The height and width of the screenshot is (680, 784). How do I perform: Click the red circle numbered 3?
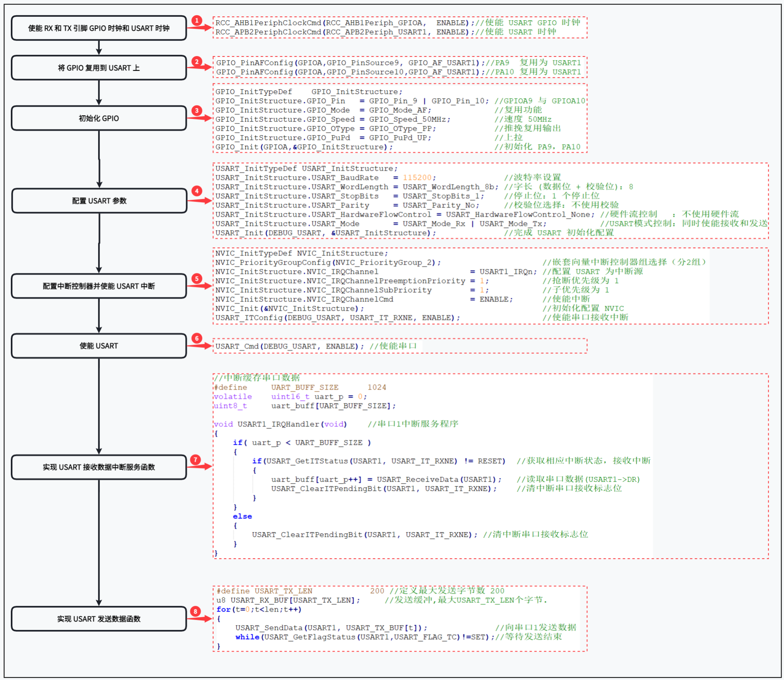click(x=196, y=110)
